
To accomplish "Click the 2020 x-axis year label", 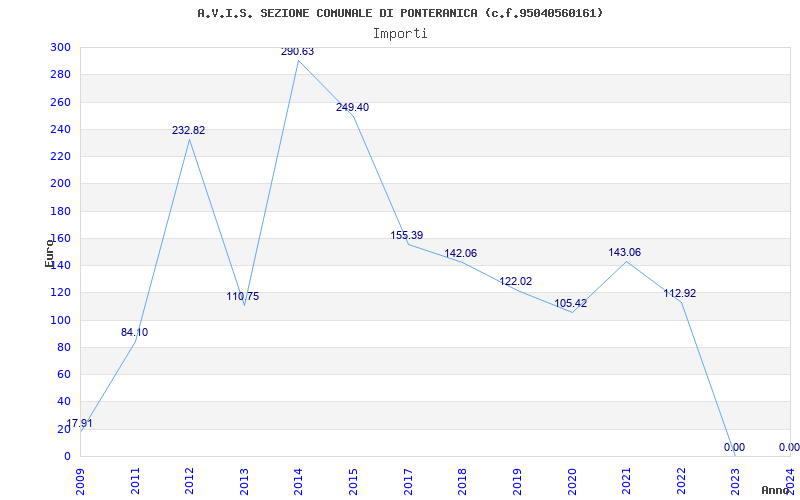I will [x=571, y=482].
